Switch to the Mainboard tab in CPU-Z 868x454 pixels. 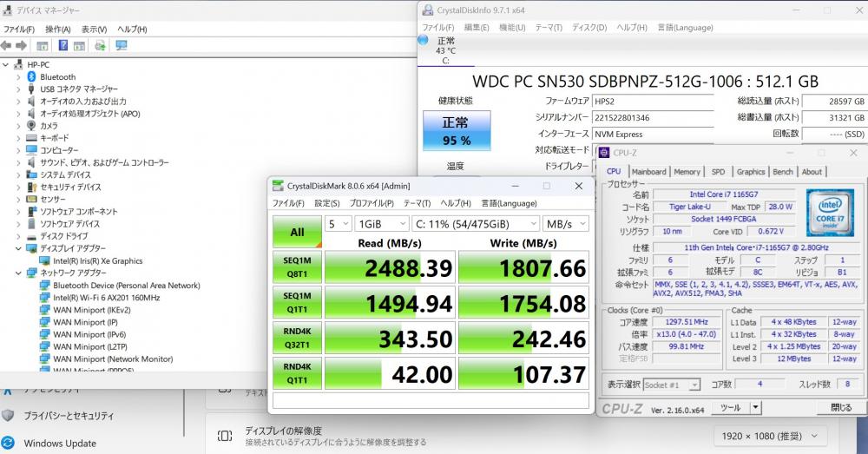pyautogui.click(x=648, y=172)
